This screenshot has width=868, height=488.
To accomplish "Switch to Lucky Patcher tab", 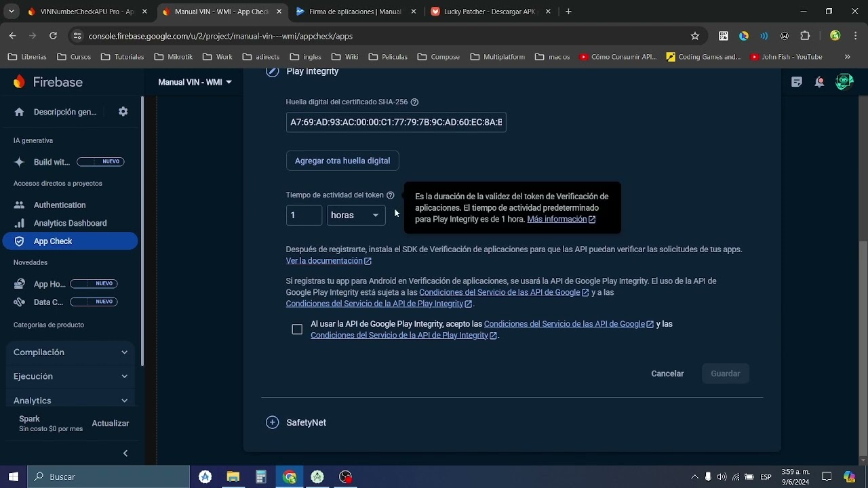I will tap(490, 12).
